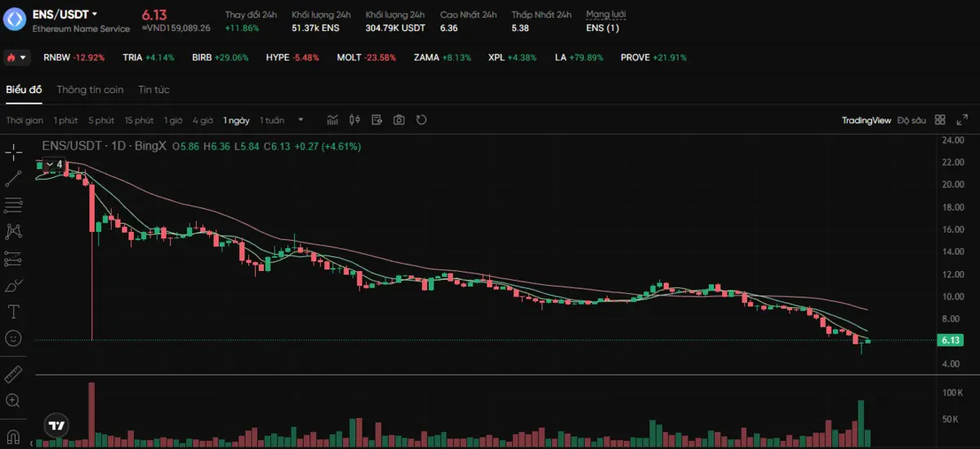The height and width of the screenshot is (449, 980).
Task: Toggle the magnet mode tool
Action: (x=13, y=433)
